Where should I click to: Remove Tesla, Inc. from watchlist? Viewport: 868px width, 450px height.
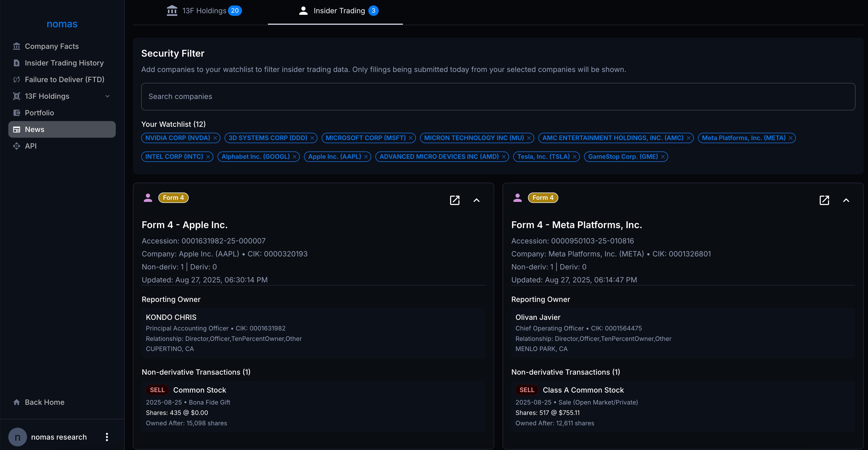(574, 157)
